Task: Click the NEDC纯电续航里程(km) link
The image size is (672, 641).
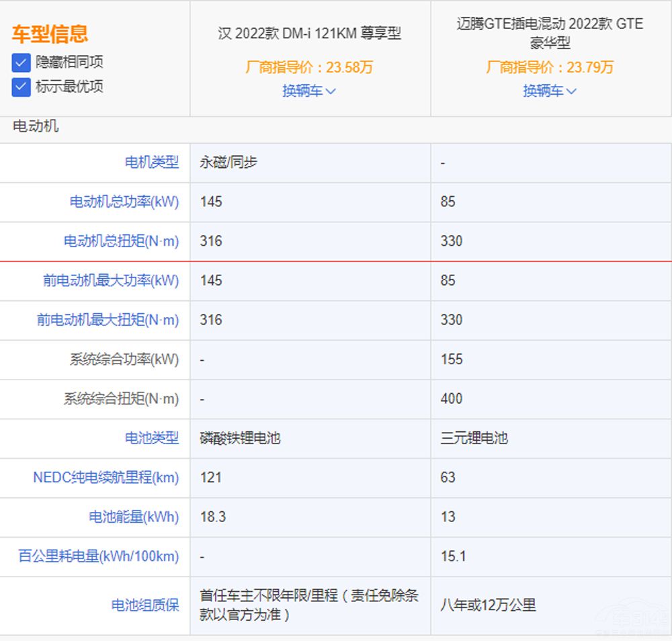Action: click(x=106, y=478)
